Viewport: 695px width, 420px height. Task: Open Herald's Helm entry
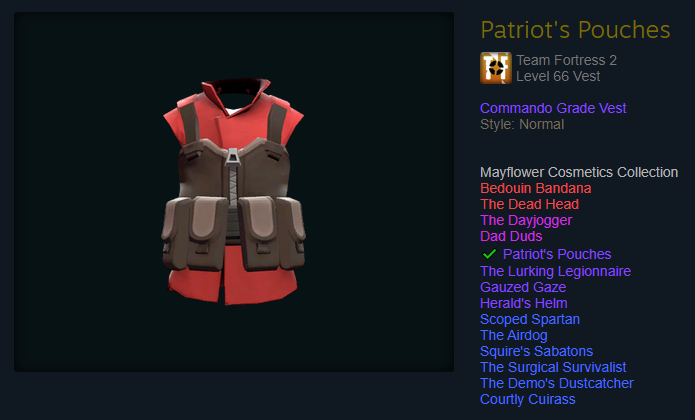523,303
